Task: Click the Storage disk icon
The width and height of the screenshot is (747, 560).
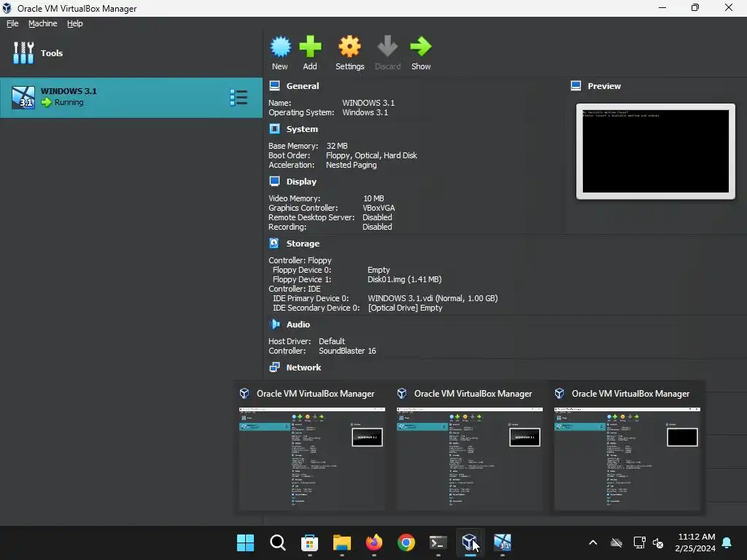Action: (274, 243)
